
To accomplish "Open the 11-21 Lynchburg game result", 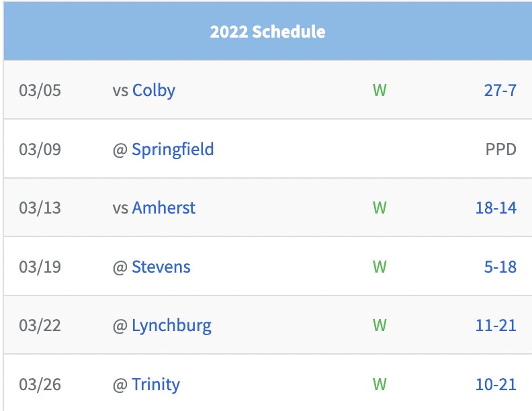I will click(x=496, y=326).
